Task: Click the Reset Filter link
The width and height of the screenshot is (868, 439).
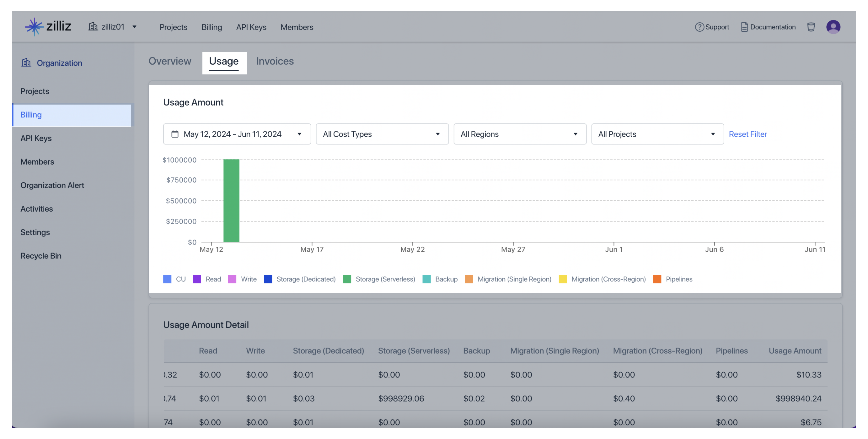Action: (x=747, y=134)
